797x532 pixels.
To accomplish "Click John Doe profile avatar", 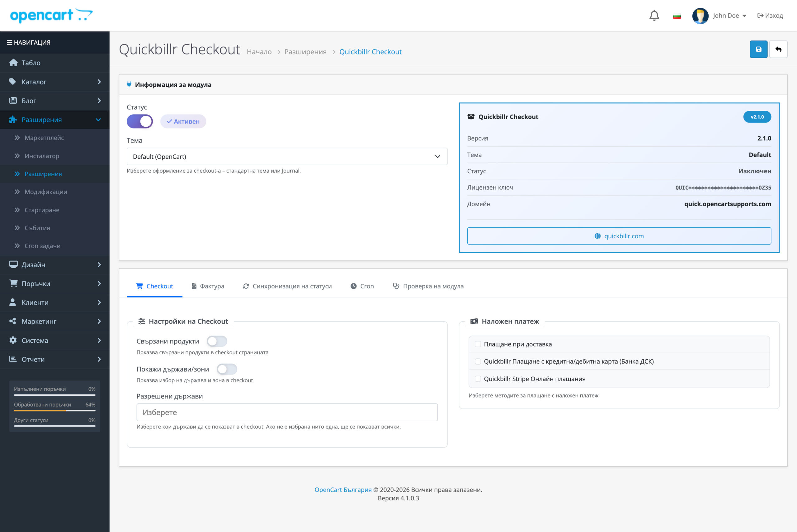I will (700, 16).
